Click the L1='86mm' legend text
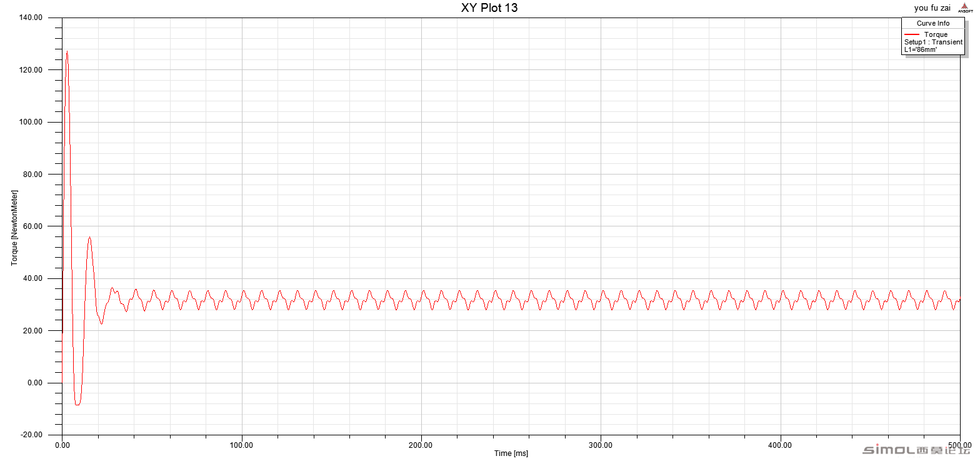This screenshot has height=461, width=980. [x=920, y=49]
